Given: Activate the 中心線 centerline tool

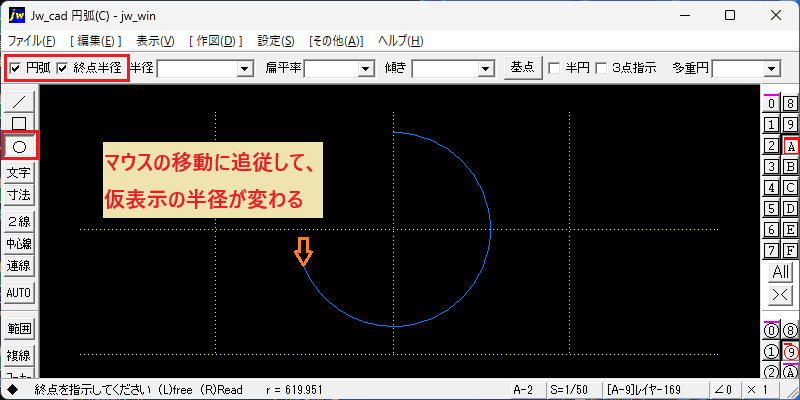Looking at the screenshot, I should click(x=19, y=243).
